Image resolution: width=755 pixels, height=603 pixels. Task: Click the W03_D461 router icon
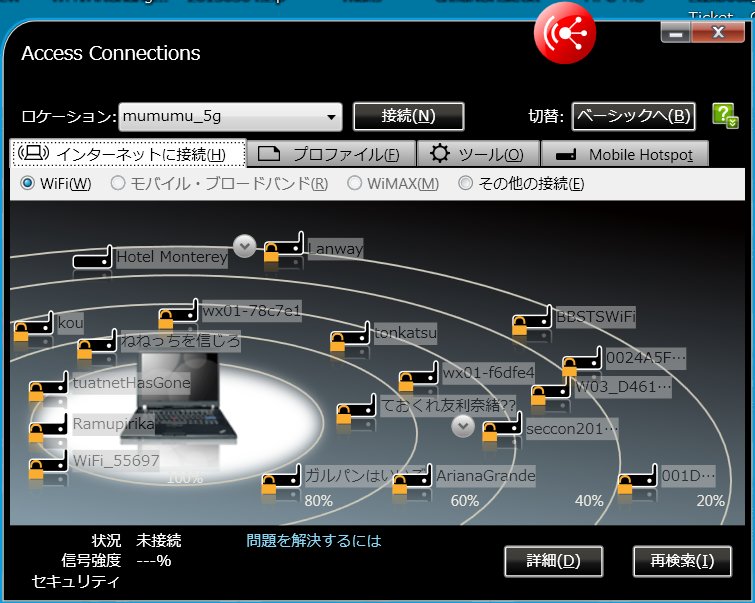(x=551, y=391)
